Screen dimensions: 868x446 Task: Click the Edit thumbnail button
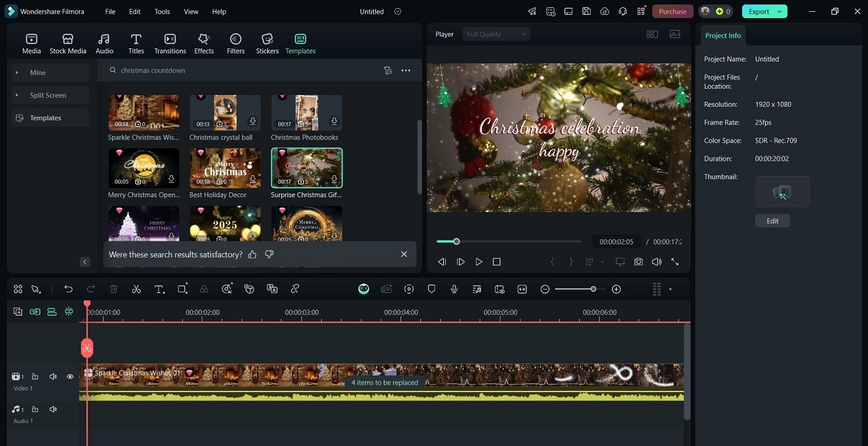coord(773,221)
